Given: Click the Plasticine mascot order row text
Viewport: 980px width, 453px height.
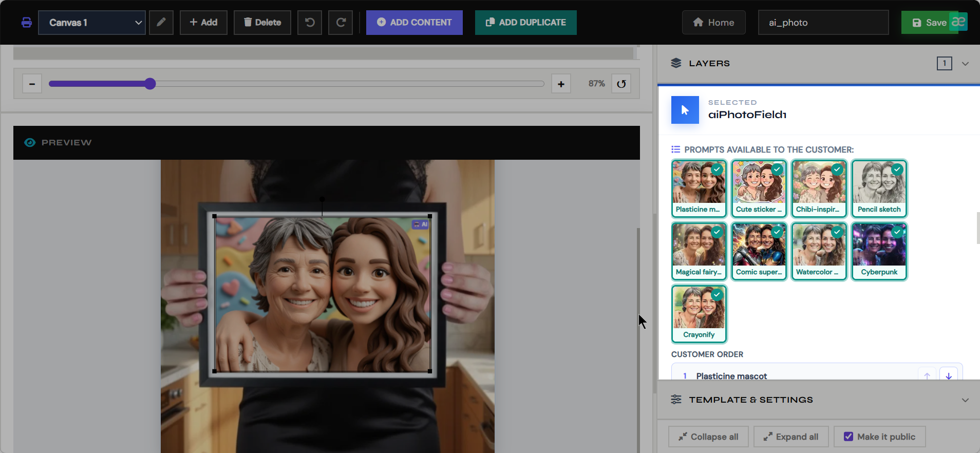Looking at the screenshot, I should pyautogui.click(x=731, y=376).
